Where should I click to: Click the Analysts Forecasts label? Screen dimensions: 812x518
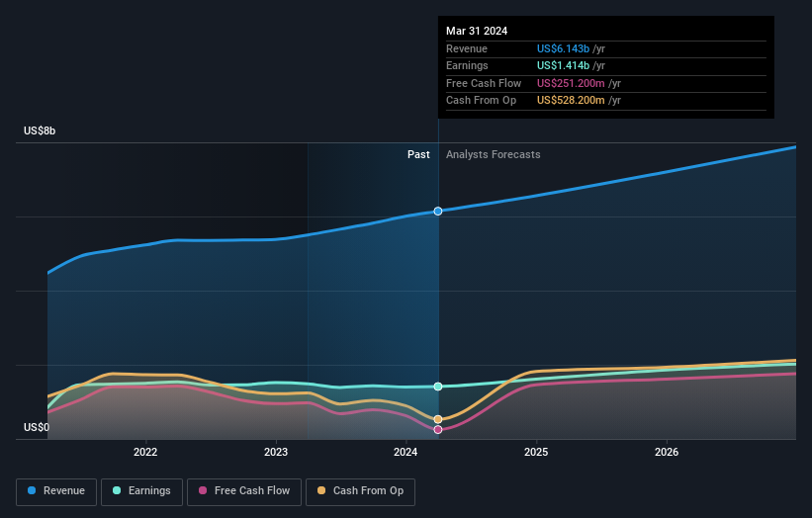click(x=493, y=154)
